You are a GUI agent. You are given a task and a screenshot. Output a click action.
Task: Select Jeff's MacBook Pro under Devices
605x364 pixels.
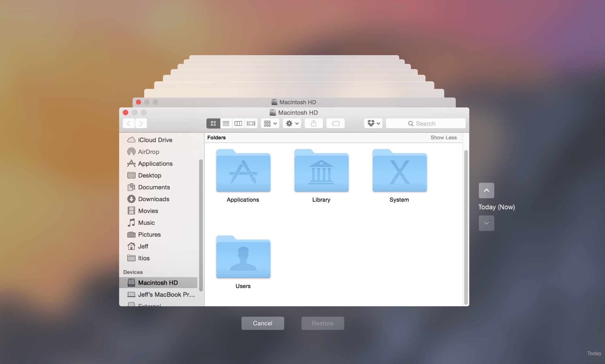click(x=165, y=295)
